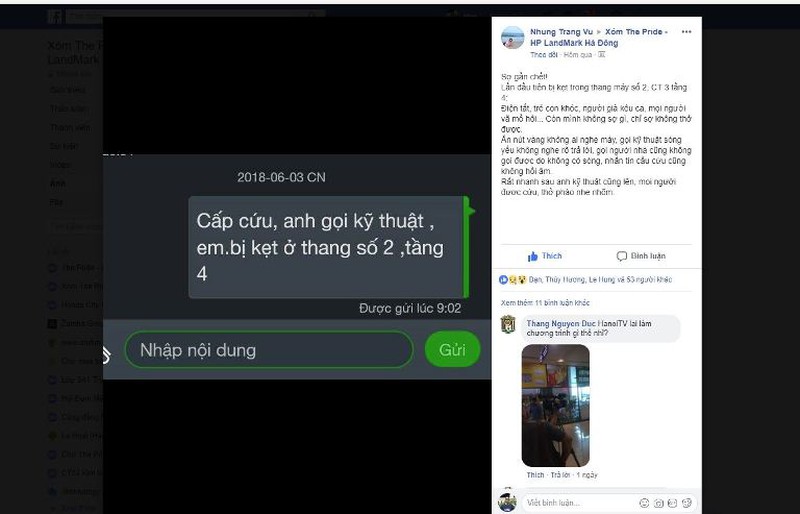Expand Xem thêm 11 bình luận khác
The height and width of the screenshot is (514, 800).
point(545,303)
